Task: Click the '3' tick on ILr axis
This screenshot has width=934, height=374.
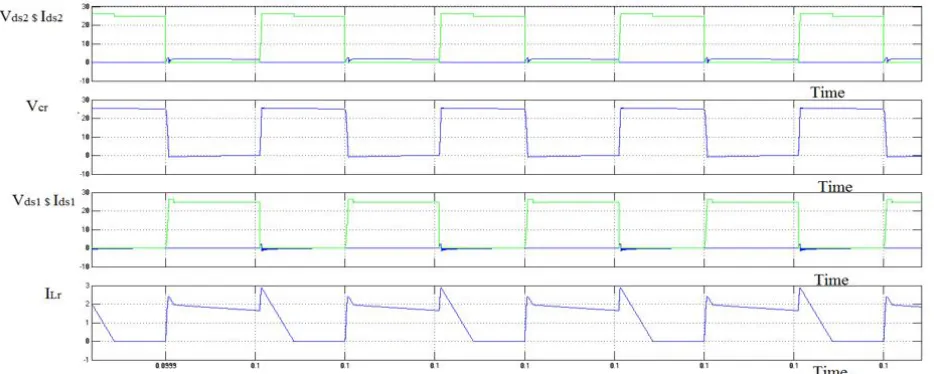Action: pos(88,286)
